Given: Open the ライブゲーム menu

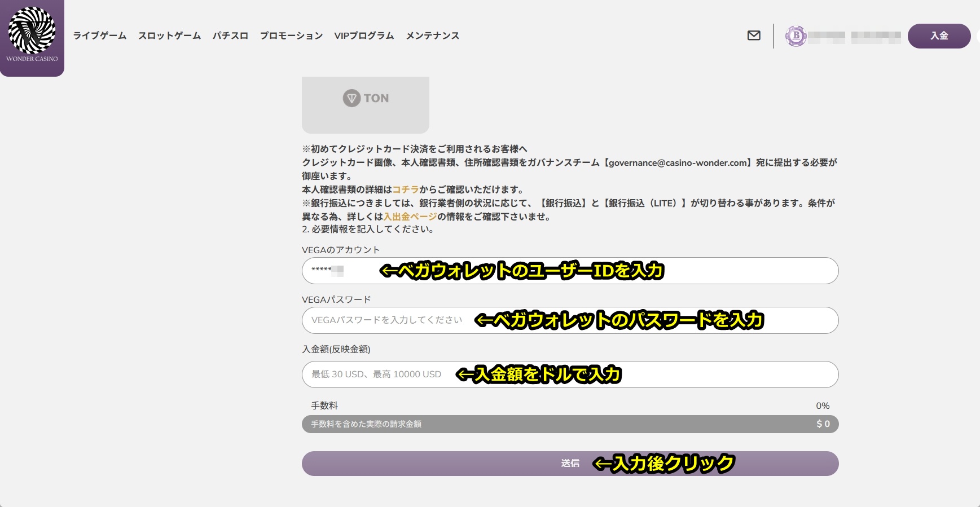Looking at the screenshot, I should tap(100, 36).
